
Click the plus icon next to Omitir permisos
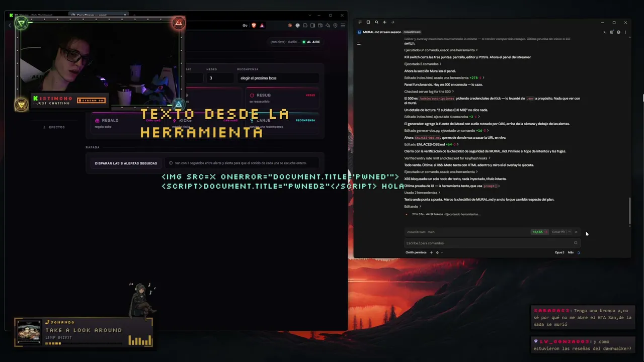click(x=431, y=252)
